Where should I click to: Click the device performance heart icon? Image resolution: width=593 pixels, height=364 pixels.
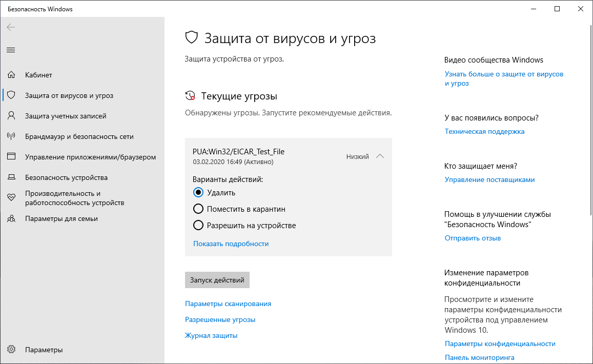(x=10, y=198)
